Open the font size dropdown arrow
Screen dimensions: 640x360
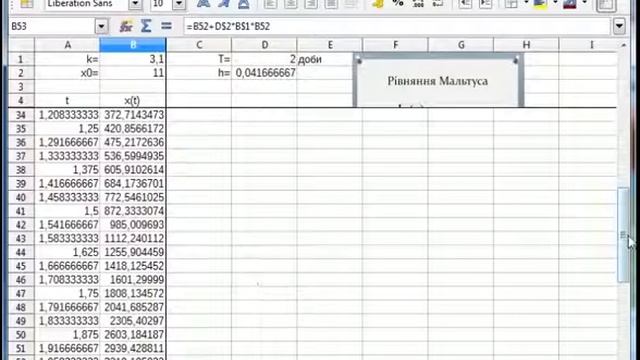178,4
